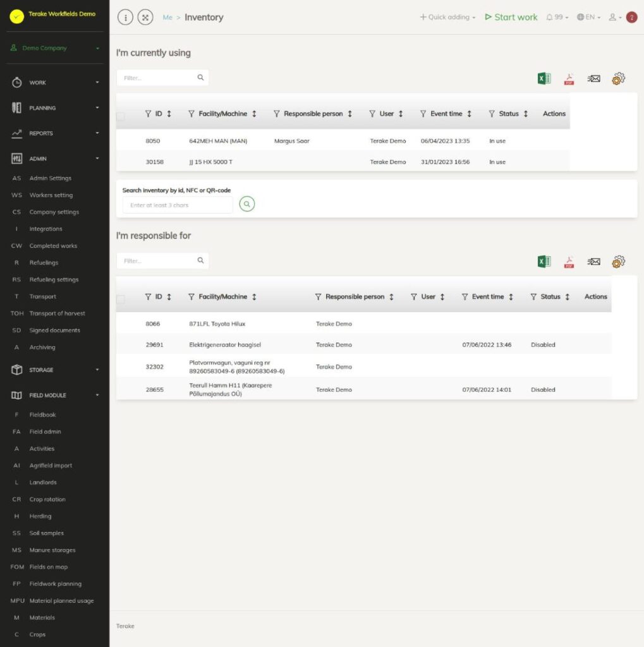Image resolution: width=644 pixels, height=647 pixels.
Task: Sort currently using table by Event time
Action: coord(470,114)
